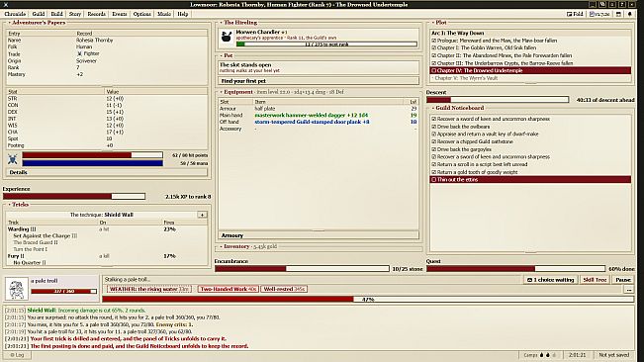Select the Warding III trick row
644x362 pixels.
tap(107, 229)
